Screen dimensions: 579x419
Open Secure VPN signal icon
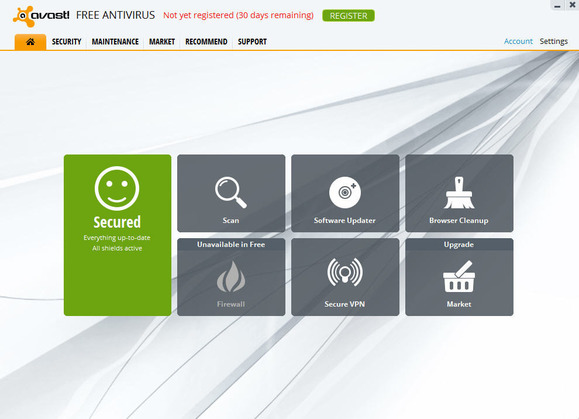[x=345, y=272]
